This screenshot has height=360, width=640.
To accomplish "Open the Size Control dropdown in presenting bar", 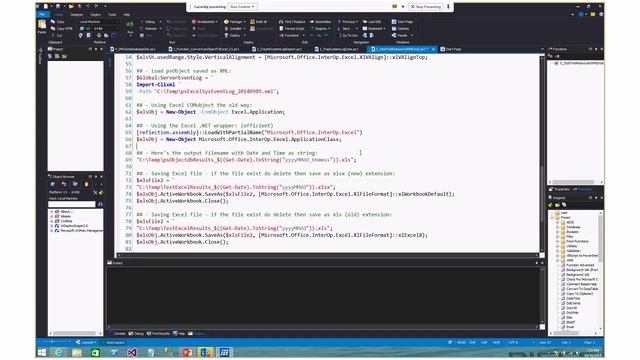I will [242, 7].
